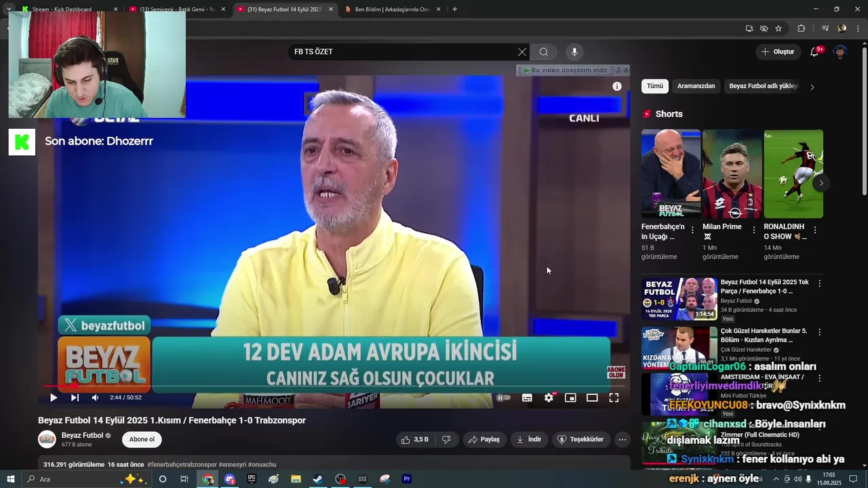Click the Oluştur create button
This screenshot has height=488, width=868.
point(777,52)
